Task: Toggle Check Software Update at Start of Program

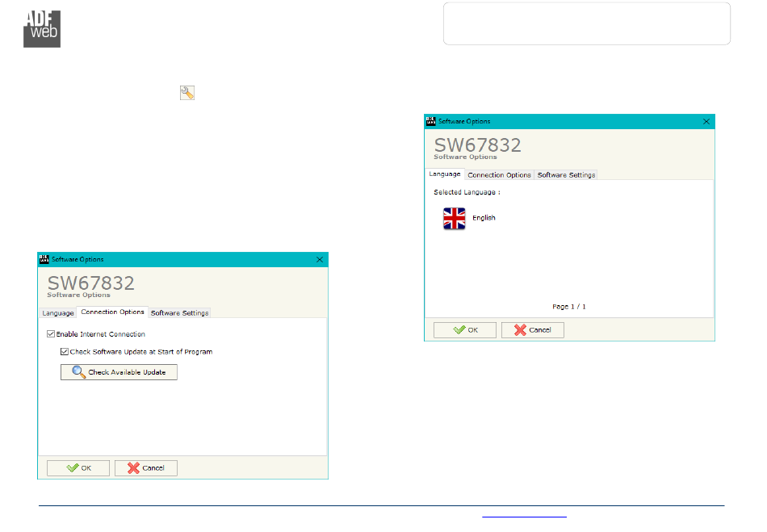Action: click(65, 351)
